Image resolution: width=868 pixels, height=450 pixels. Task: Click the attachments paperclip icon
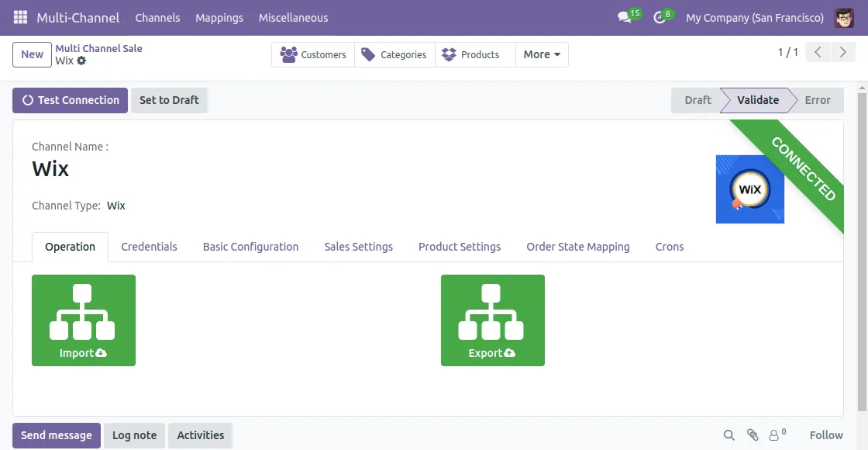[751, 435]
